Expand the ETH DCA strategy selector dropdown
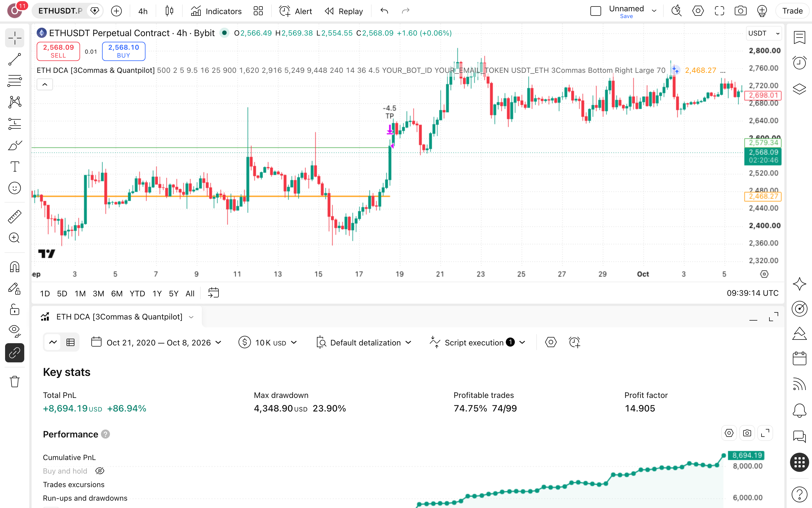 coord(191,317)
